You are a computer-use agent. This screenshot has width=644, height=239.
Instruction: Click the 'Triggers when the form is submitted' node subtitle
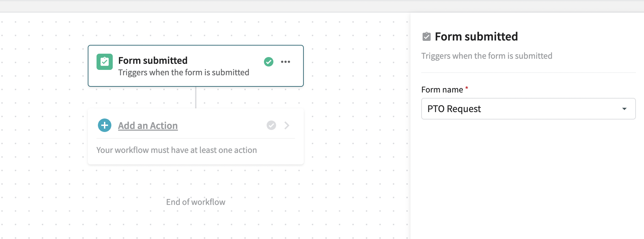[184, 73]
